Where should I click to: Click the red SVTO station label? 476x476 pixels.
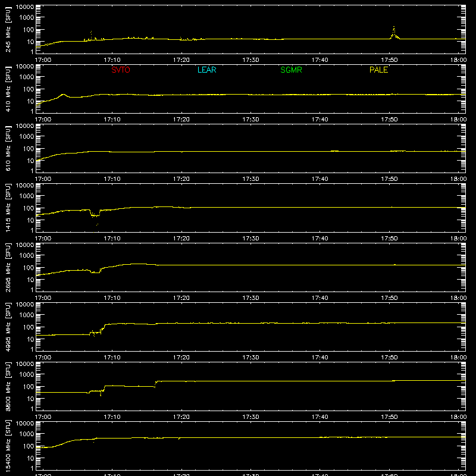point(121,70)
